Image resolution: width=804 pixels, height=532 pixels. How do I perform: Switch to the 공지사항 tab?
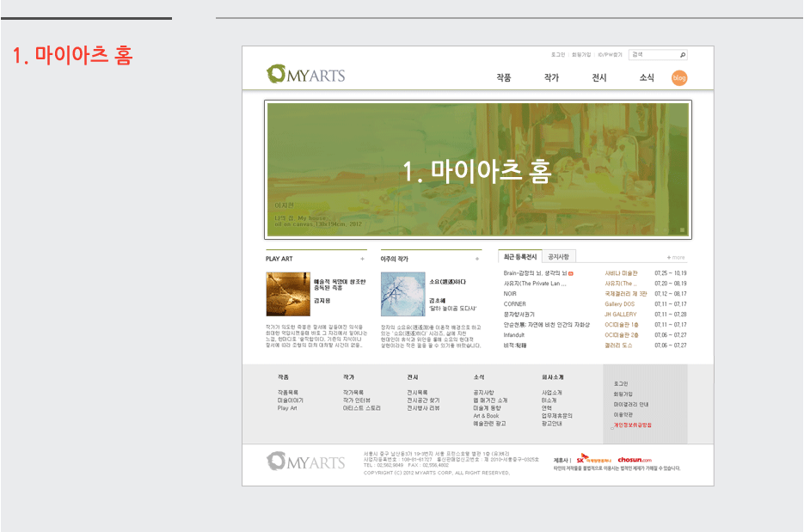558,256
